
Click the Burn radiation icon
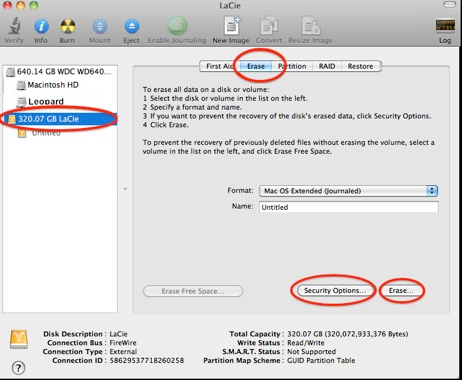pyautogui.click(x=67, y=26)
